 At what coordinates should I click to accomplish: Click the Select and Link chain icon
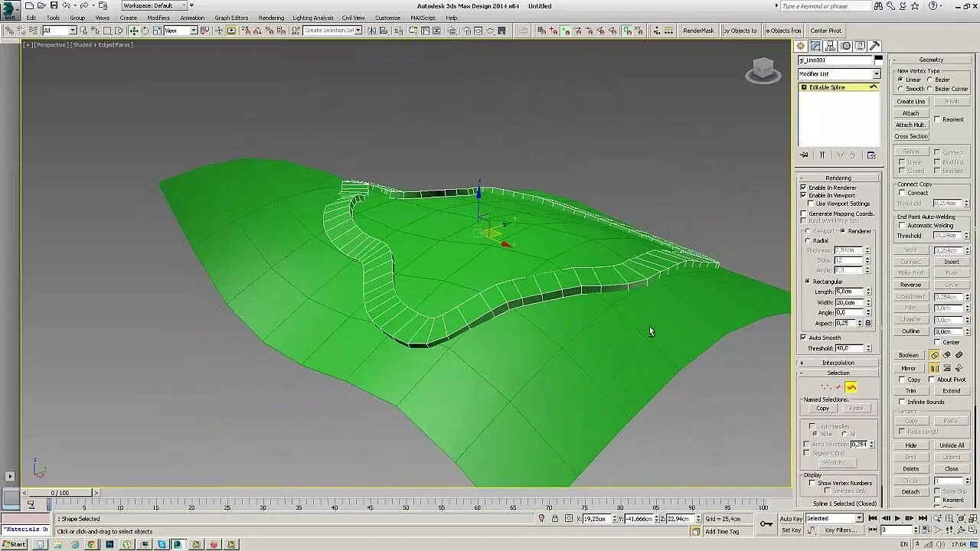point(8,31)
